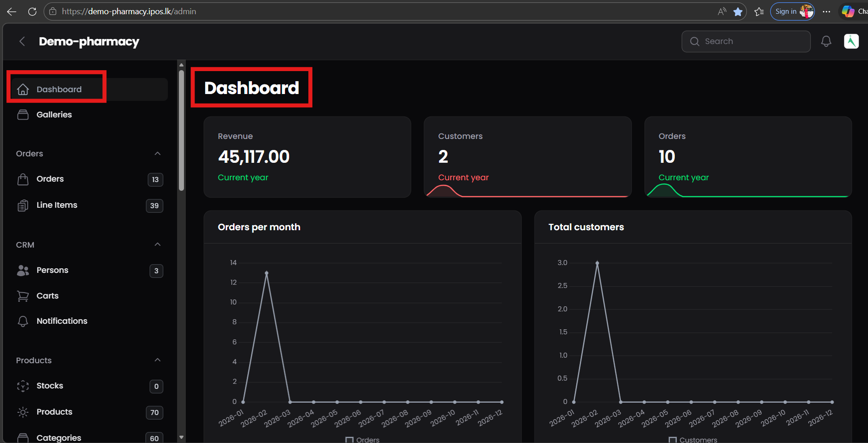Click the Sign in button
This screenshot has height=443, width=868.
[786, 11]
